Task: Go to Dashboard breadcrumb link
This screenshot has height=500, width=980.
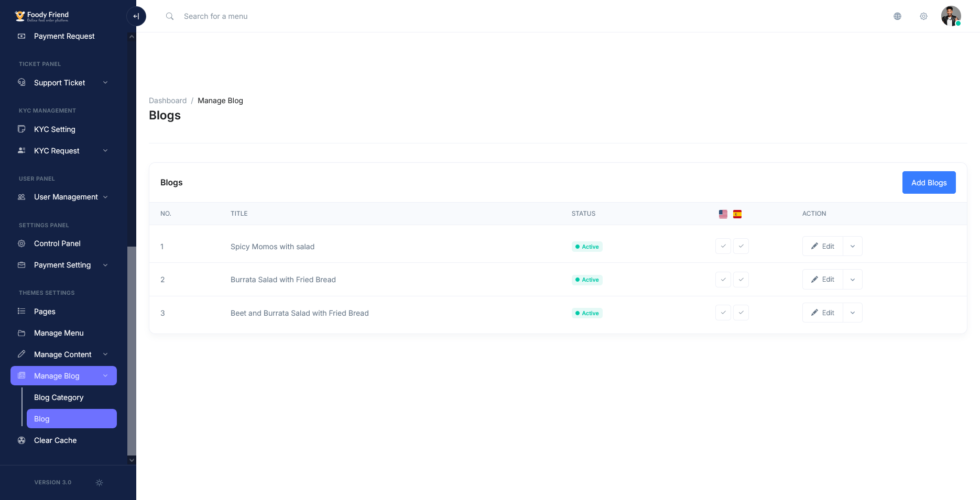Action: click(168, 101)
